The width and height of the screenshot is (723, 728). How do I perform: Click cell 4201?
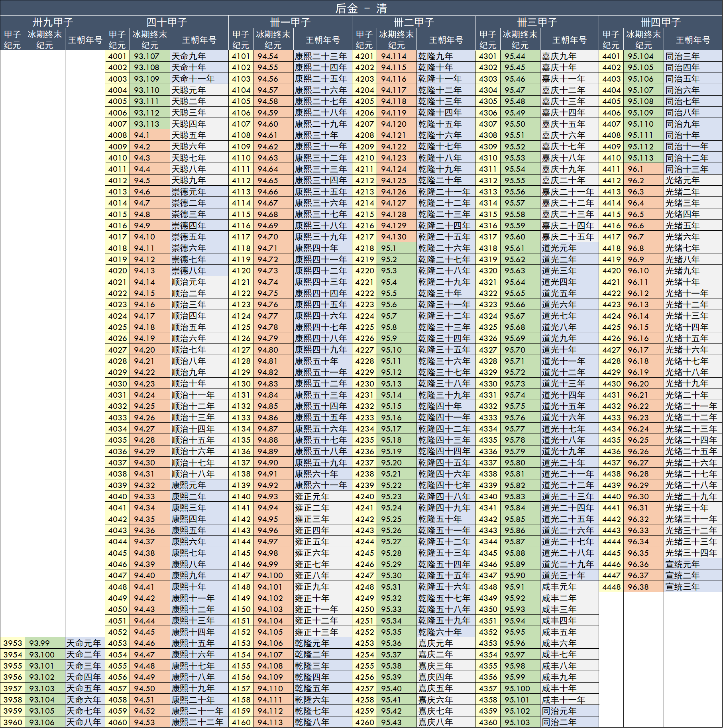(364, 56)
